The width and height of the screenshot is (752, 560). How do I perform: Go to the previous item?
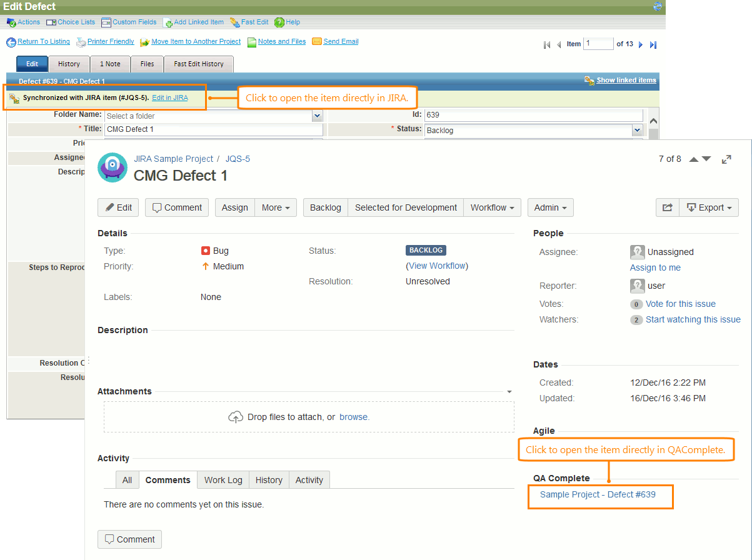click(559, 44)
